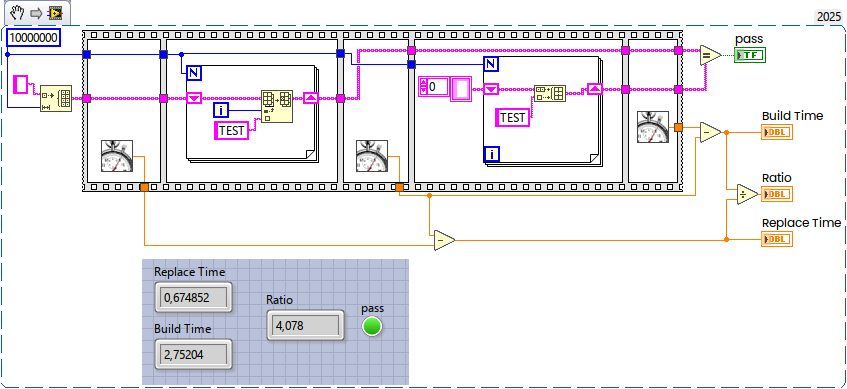Toggle the pass boolean indicator terminal

coord(750,55)
